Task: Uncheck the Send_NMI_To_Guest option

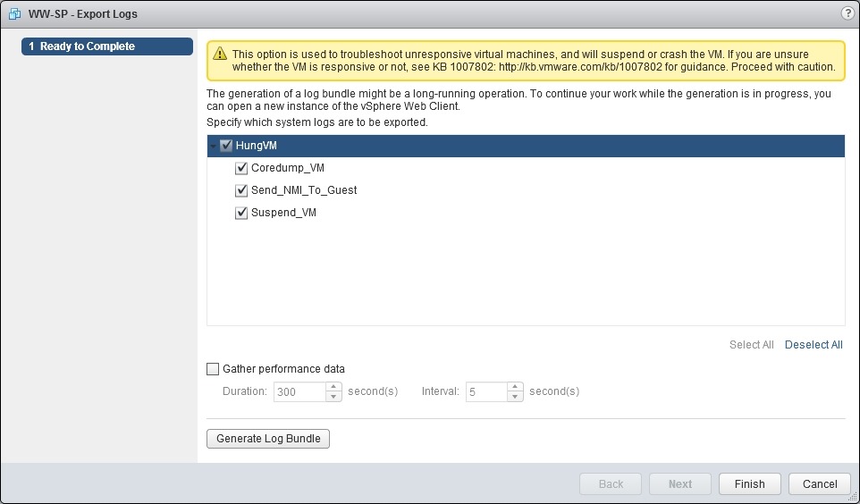Action: (x=241, y=190)
